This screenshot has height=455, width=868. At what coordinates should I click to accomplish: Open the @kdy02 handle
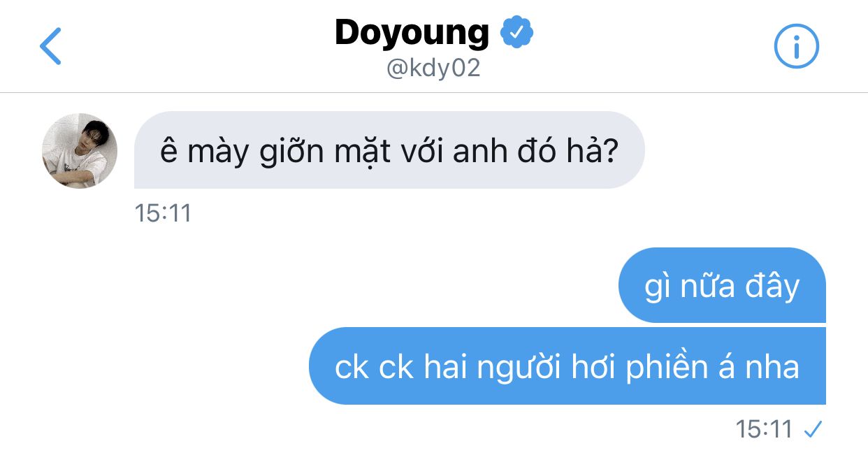tap(433, 70)
